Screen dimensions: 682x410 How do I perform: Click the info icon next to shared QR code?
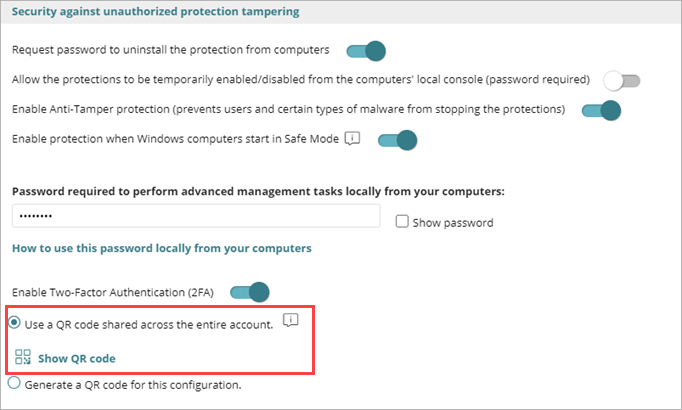(291, 321)
